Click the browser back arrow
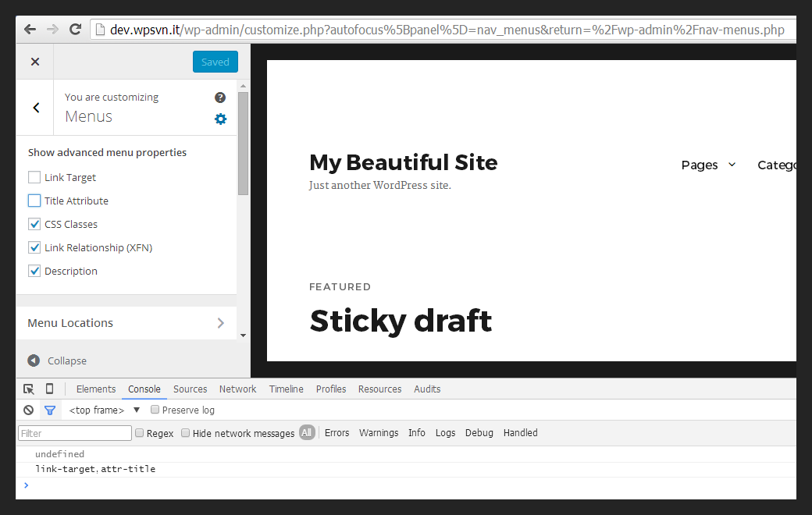 tap(30, 30)
